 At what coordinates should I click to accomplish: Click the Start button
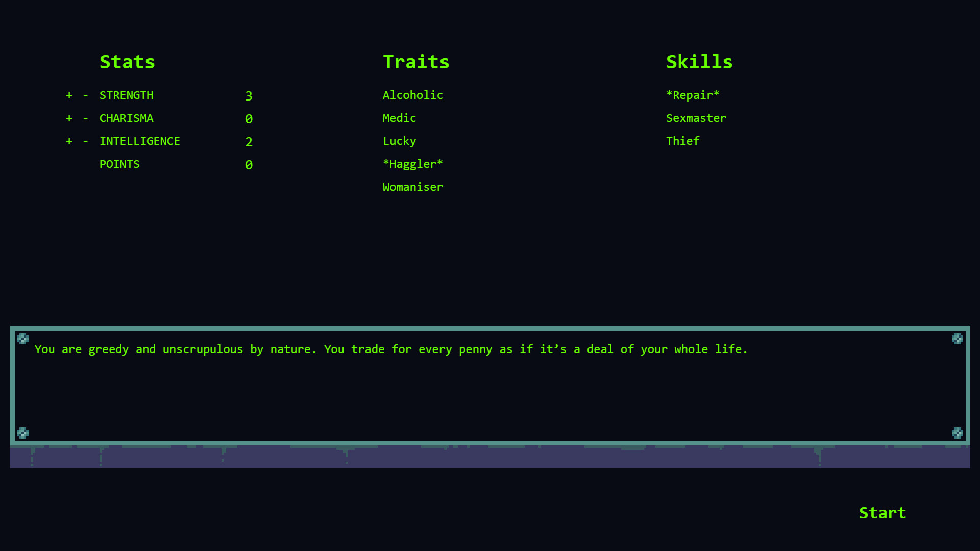pos(881,512)
